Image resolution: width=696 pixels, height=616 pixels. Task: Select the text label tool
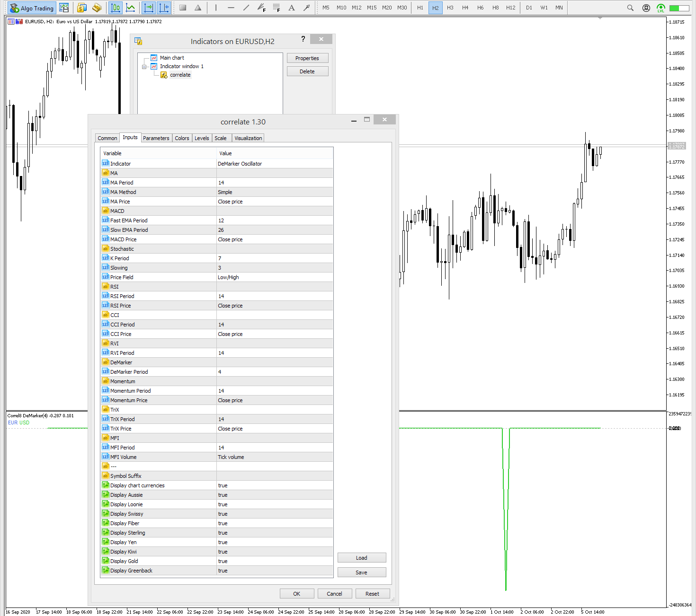point(292,8)
